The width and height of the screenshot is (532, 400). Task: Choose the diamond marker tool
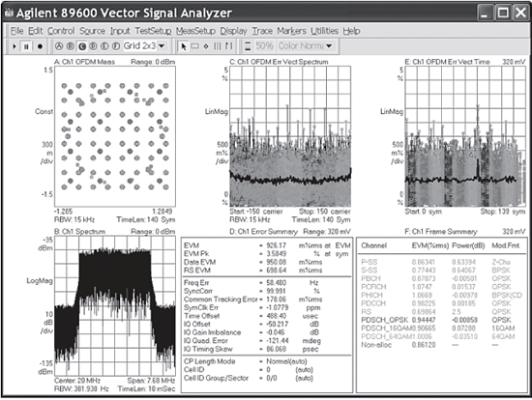tap(206, 46)
